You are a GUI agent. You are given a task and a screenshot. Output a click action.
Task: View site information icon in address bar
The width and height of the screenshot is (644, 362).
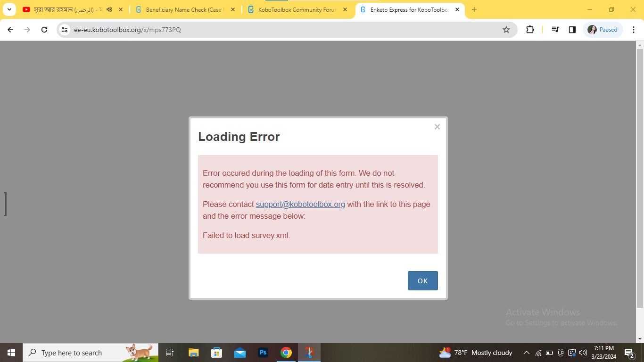(65, 30)
